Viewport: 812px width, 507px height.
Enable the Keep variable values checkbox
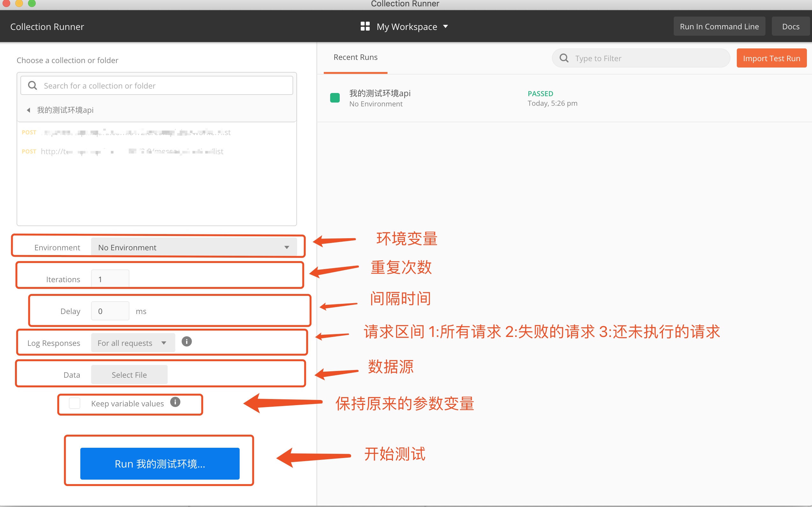pyautogui.click(x=75, y=403)
